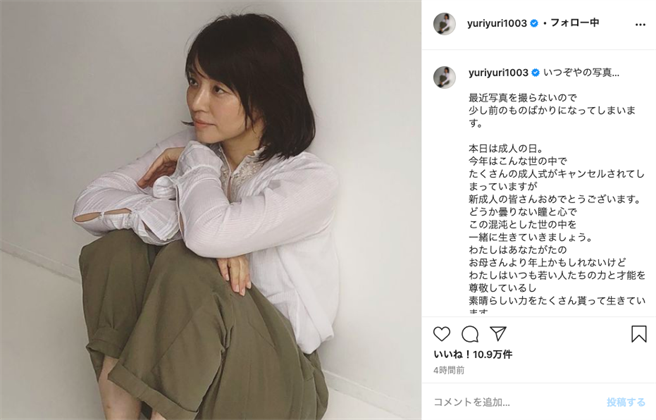The image size is (656, 420).
Task: Open the caption profile avatar
Action: [444, 77]
